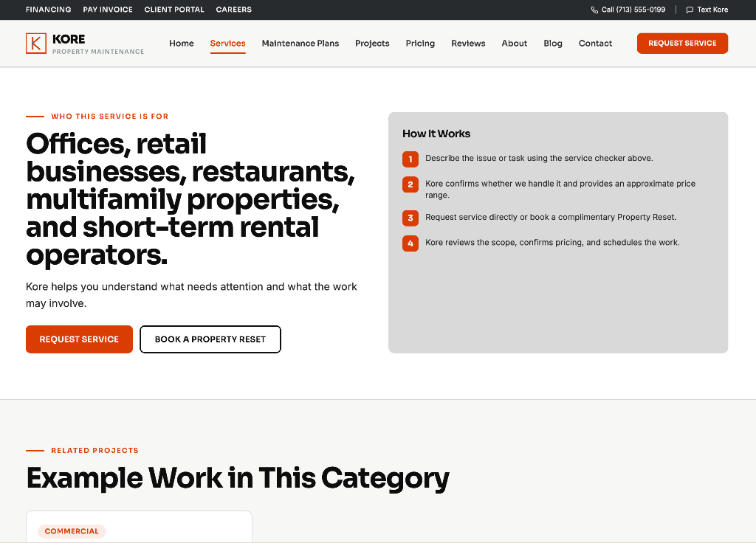Viewport: 756px width, 543px height.
Task: Open the Pay Invoice link
Action: point(108,10)
